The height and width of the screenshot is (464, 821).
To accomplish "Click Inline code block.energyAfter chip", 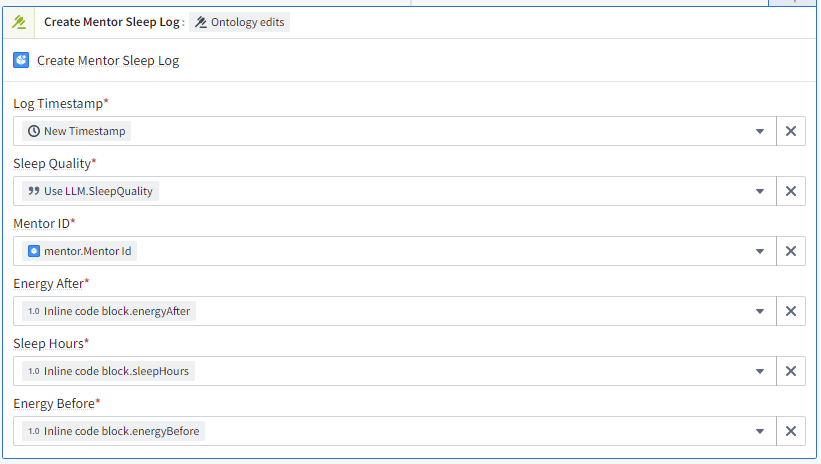I will coord(109,311).
